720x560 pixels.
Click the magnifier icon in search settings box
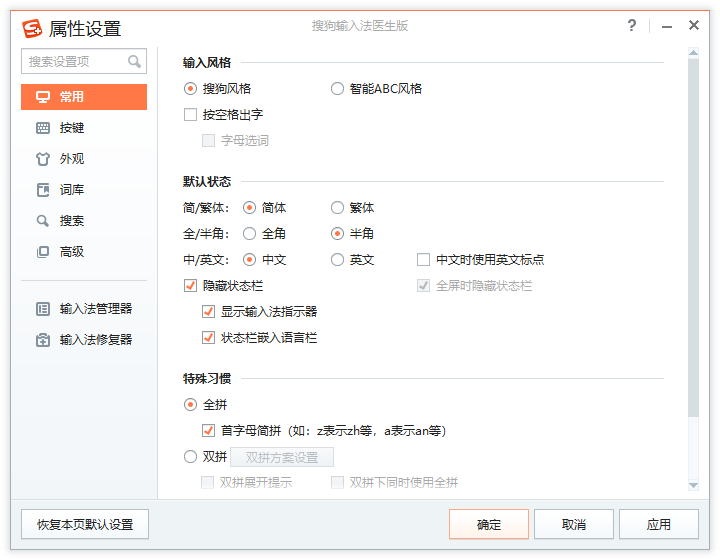[x=134, y=61]
